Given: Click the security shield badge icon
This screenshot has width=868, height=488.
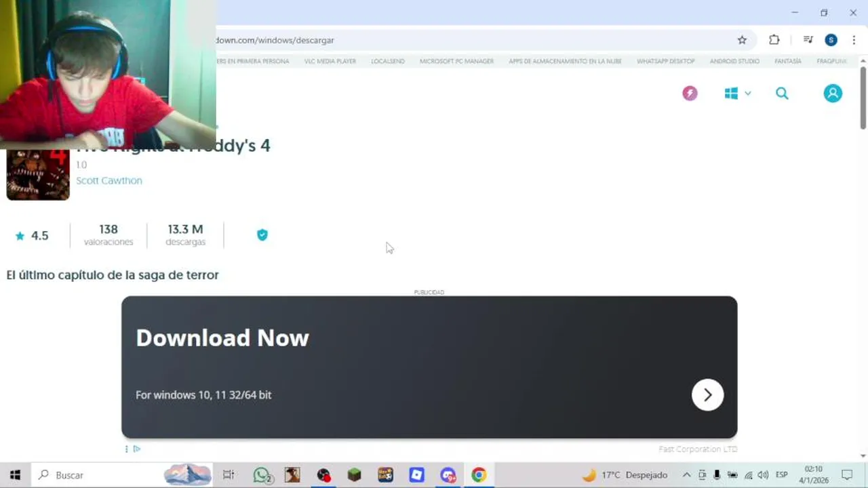Looking at the screenshot, I should coord(262,235).
